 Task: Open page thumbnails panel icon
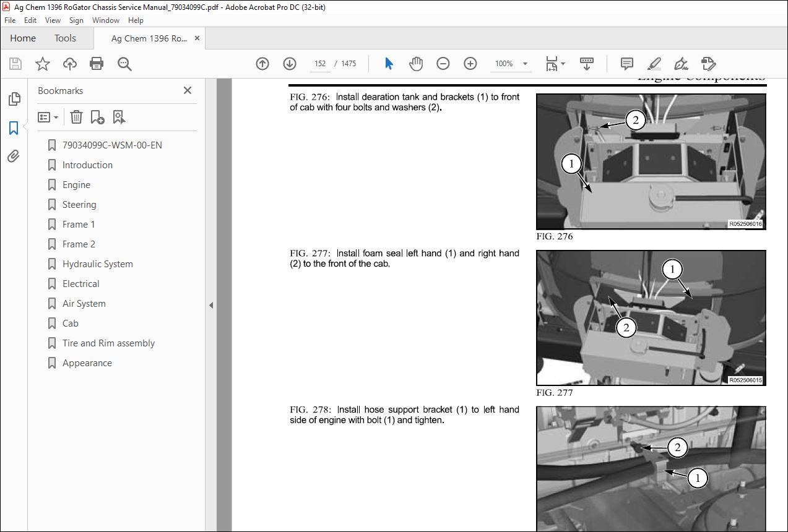14,99
